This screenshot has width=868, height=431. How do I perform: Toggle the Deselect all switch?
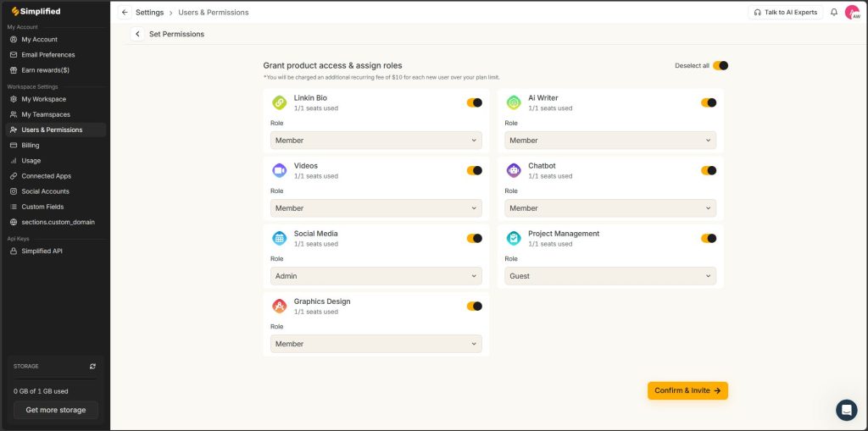[721, 65]
